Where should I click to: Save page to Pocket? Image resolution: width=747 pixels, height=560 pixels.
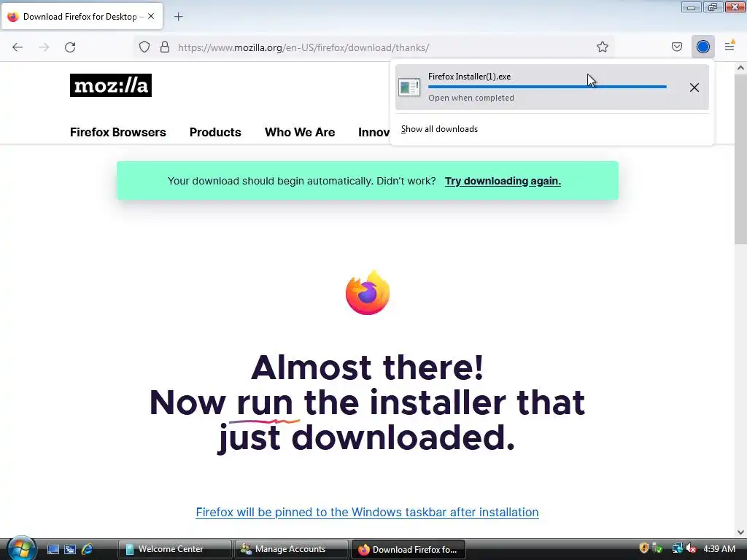(x=676, y=47)
